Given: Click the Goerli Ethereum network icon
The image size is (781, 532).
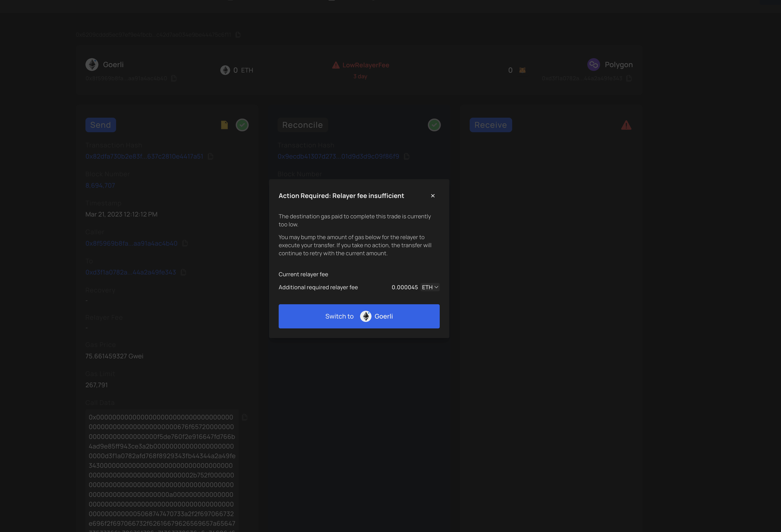Looking at the screenshot, I should (92, 64).
